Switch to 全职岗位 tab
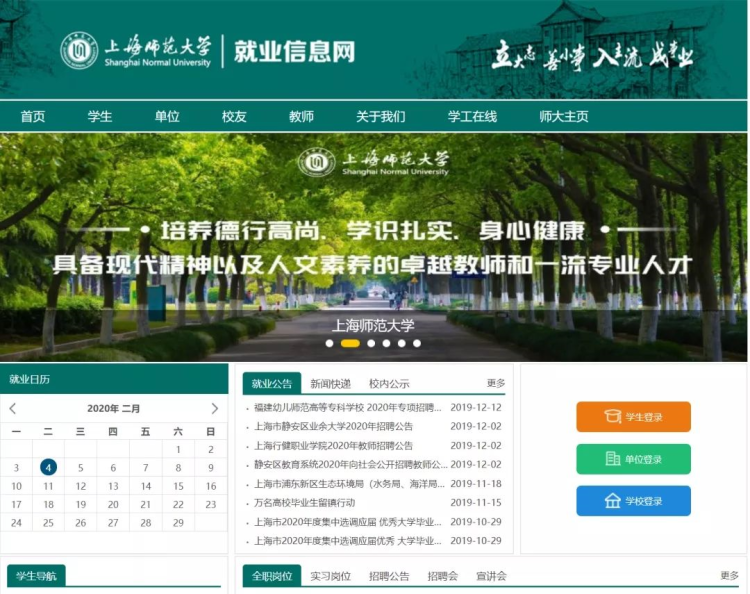Image resolution: width=750 pixels, height=594 pixels. (x=272, y=576)
